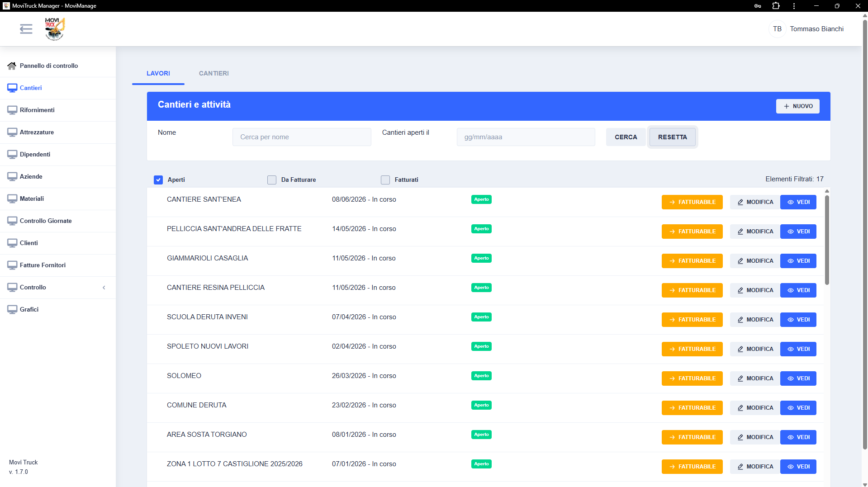
Task: Click the monitor icon next to Clienti
Action: pos(12,243)
